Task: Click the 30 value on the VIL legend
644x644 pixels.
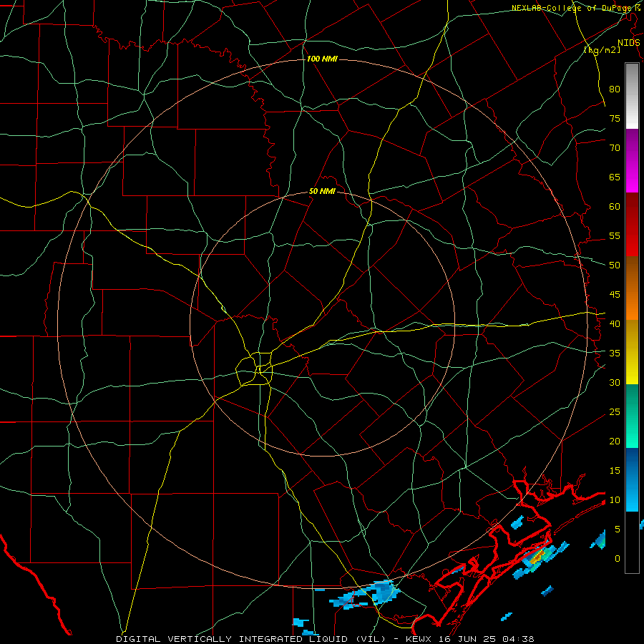Action: click(x=615, y=382)
